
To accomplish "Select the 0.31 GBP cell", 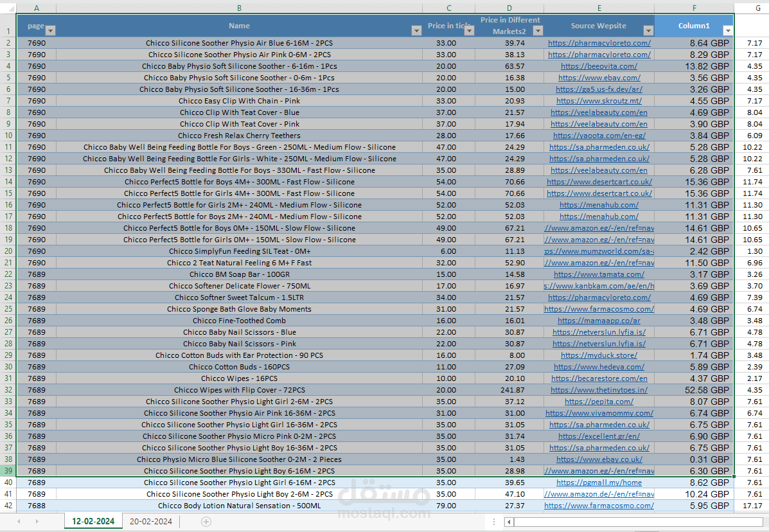I will (x=694, y=459).
